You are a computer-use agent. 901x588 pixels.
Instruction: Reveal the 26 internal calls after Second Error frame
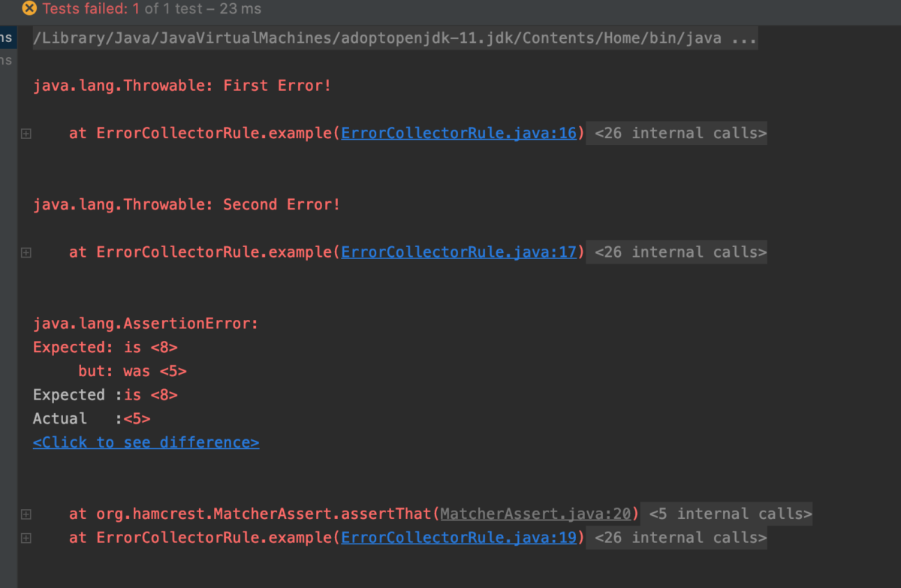(x=676, y=252)
